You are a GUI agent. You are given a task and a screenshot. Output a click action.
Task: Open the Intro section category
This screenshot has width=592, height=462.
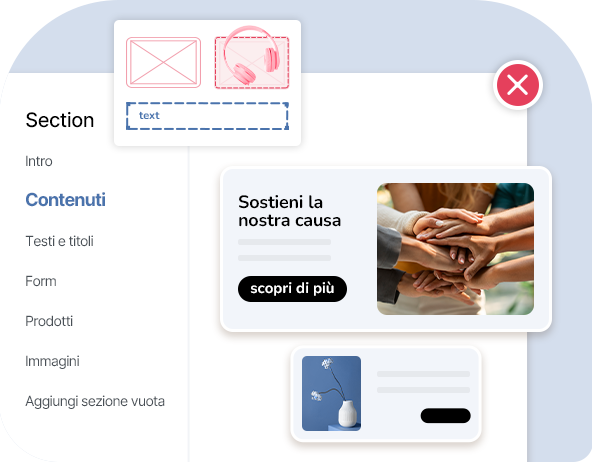39,161
